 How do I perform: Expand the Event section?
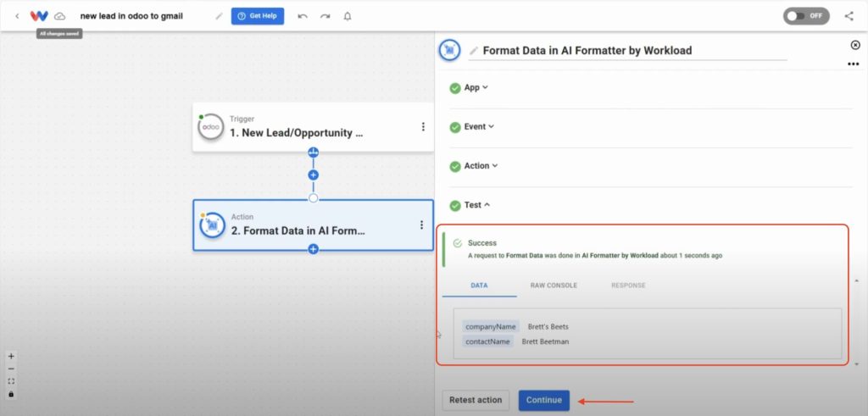tap(479, 127)
